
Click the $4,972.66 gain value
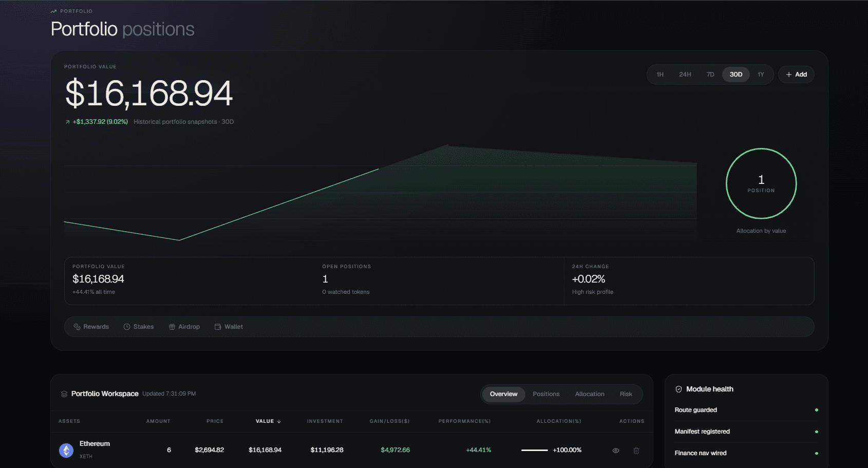(x=395, y=450)
